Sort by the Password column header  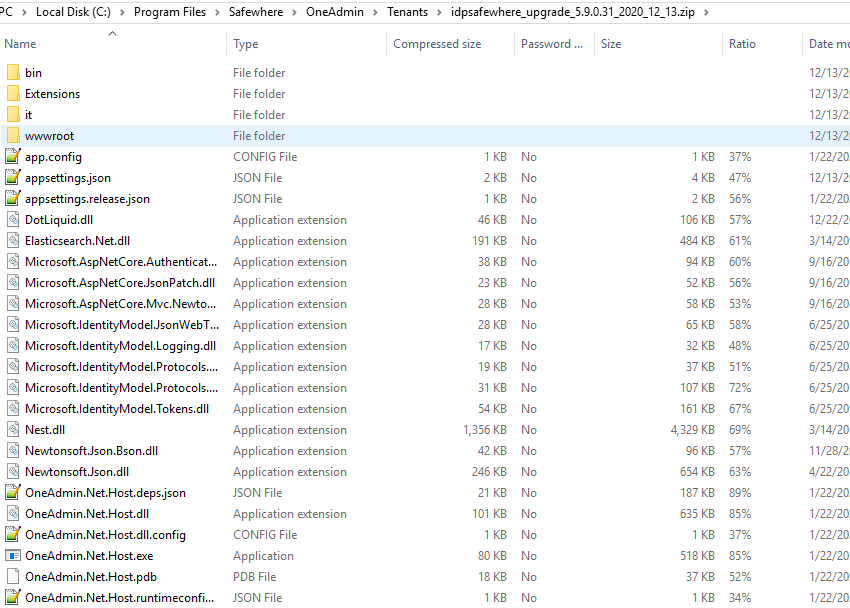(554, 44)
